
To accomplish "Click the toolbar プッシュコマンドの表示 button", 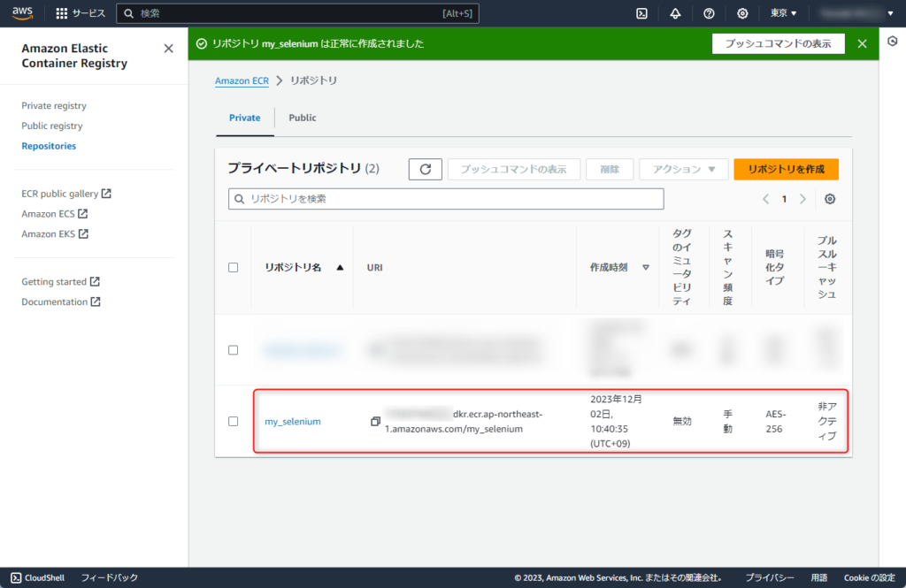I will [x=514, y=169].
